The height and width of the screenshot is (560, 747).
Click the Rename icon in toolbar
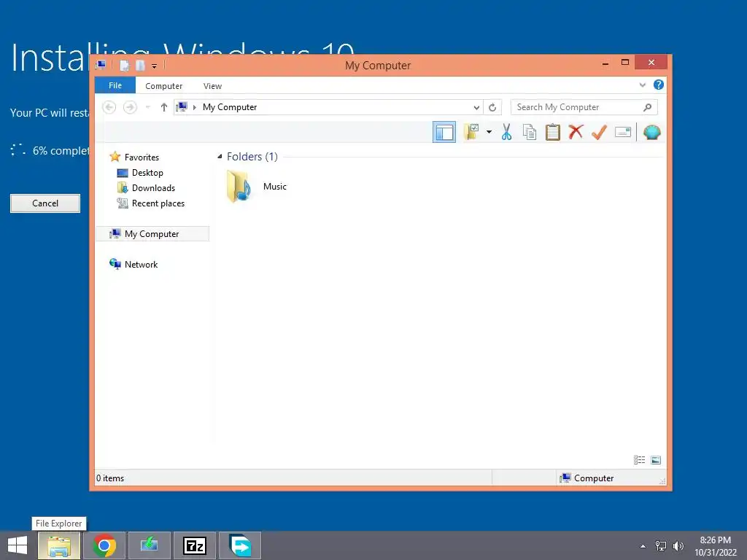(623, 132)
